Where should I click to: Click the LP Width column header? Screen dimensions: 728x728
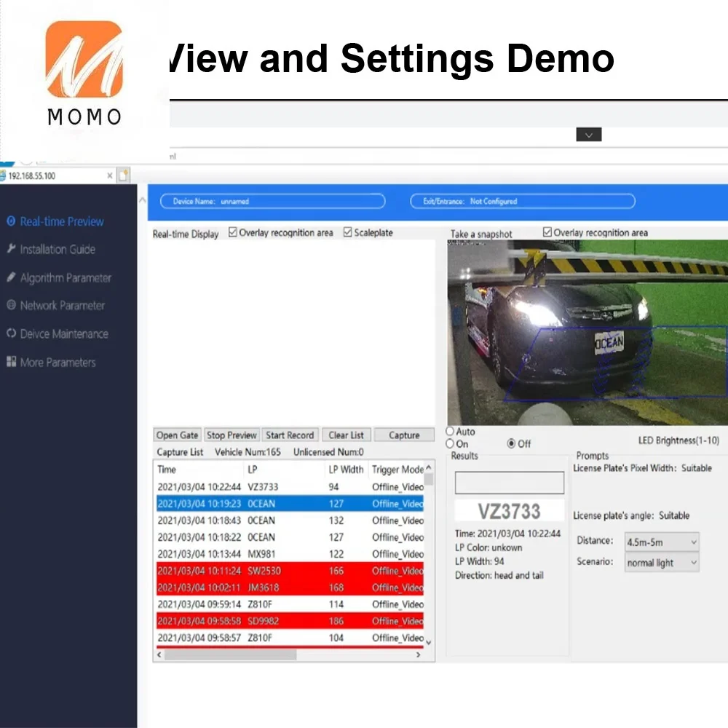pos(346,470)
